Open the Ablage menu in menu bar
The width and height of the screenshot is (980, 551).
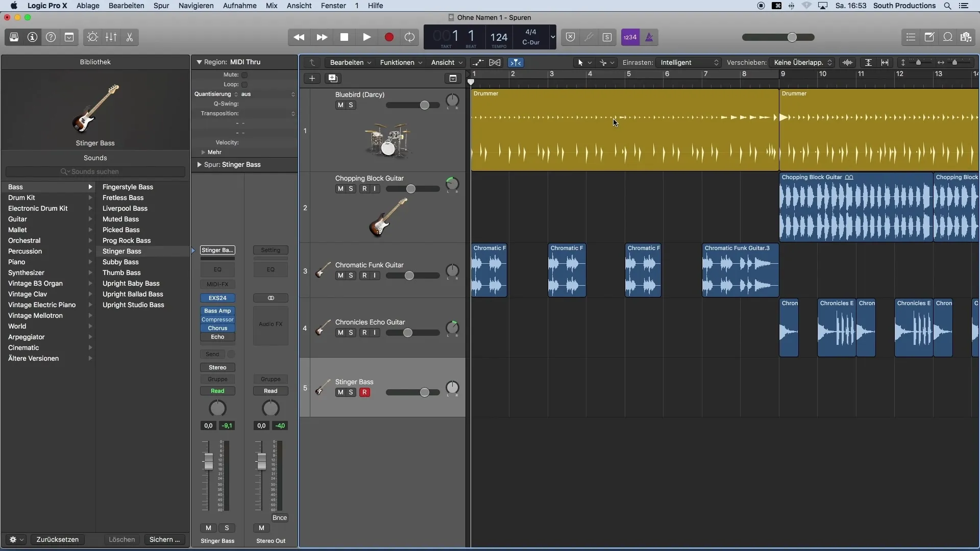tap(88, 6)
